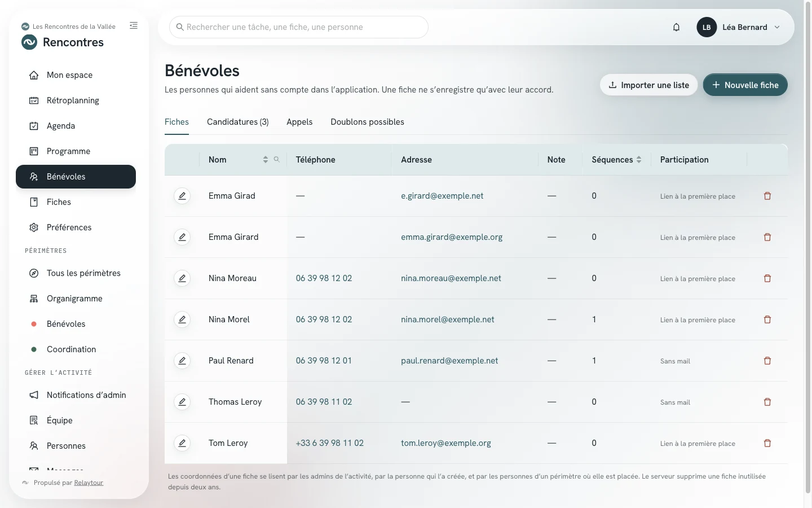Open the Relaytour link in footer

[89, 483]
